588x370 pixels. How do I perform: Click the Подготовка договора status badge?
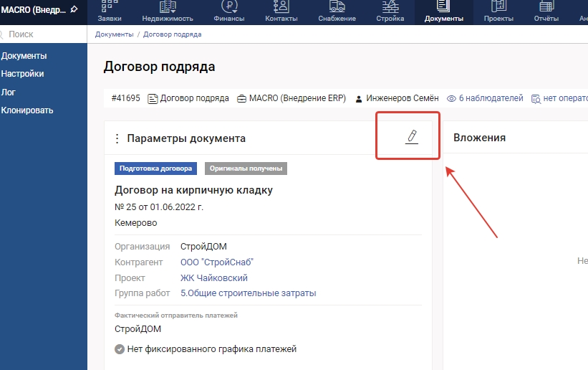pyautogui.click(x=155, y=169)
